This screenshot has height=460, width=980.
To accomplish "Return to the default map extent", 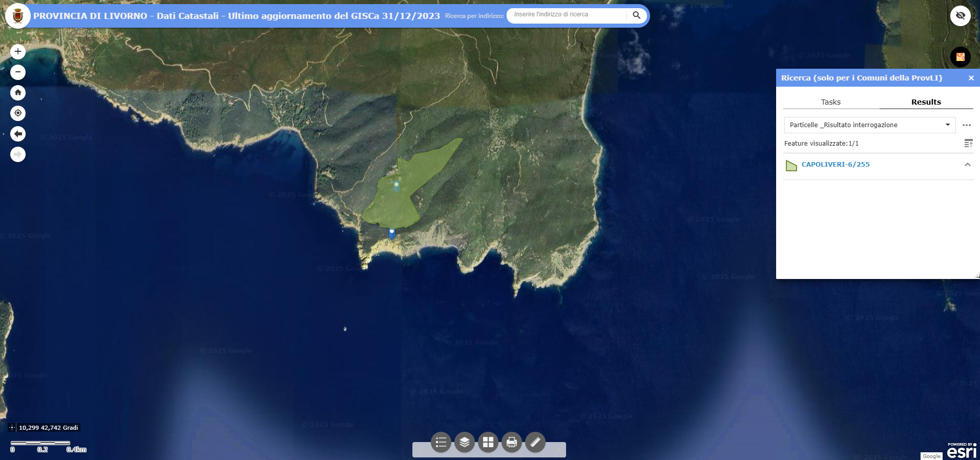I will [x=18, y=93].
